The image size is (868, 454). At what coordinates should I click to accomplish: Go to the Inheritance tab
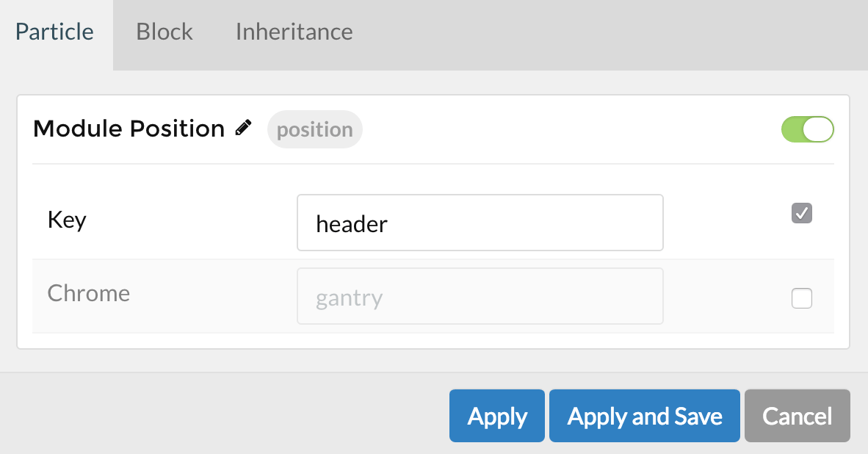tap(294, 32)
